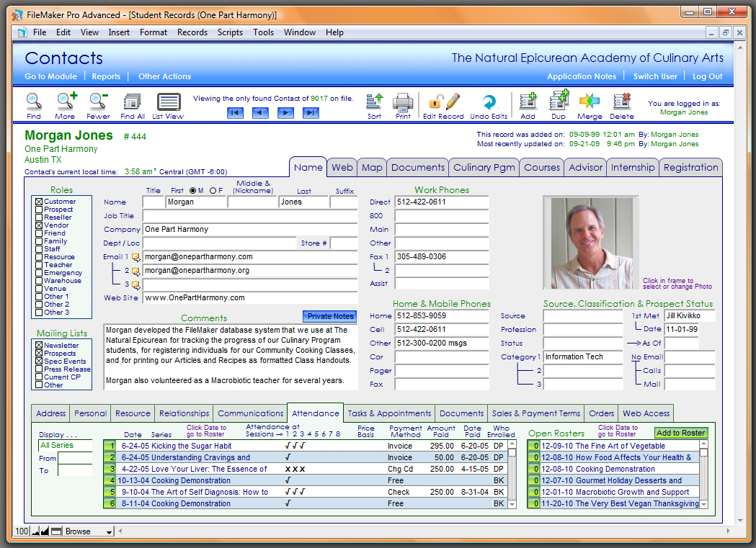
Task: Click the Job Title input field
Action: 250,216
